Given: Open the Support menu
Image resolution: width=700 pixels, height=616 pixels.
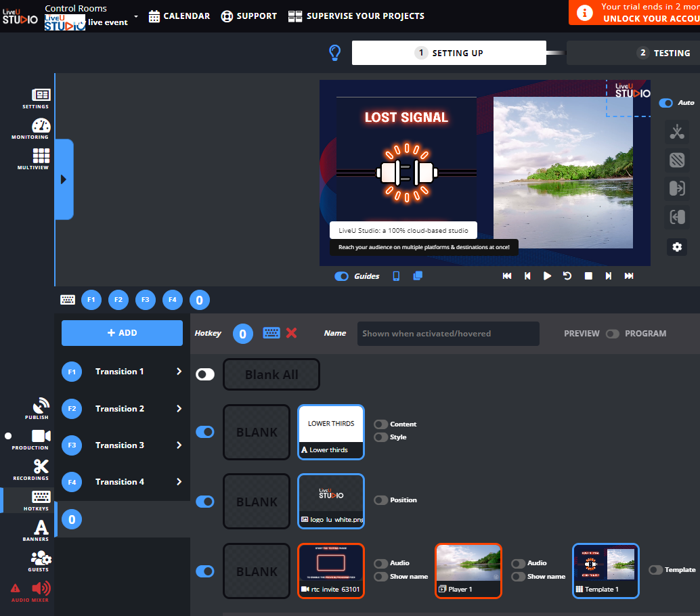Looking at the screenshot, I should [x=249, y=16].
